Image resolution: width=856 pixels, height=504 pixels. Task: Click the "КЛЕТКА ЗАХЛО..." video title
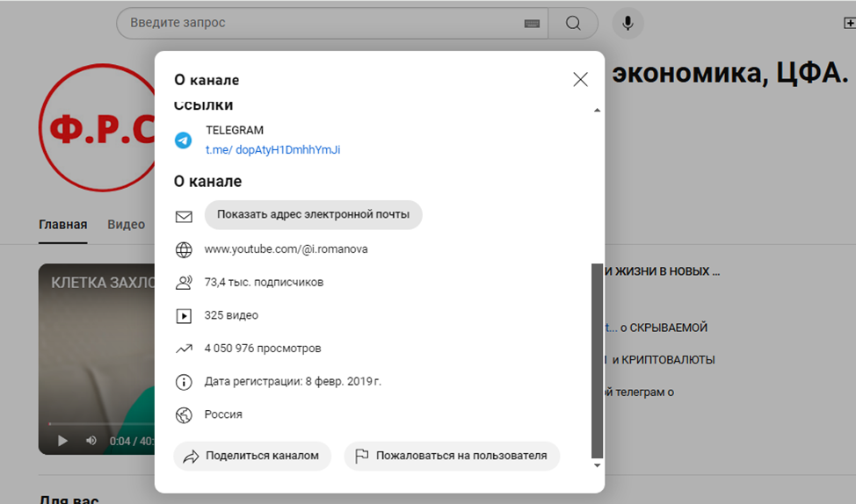point(103,283)
